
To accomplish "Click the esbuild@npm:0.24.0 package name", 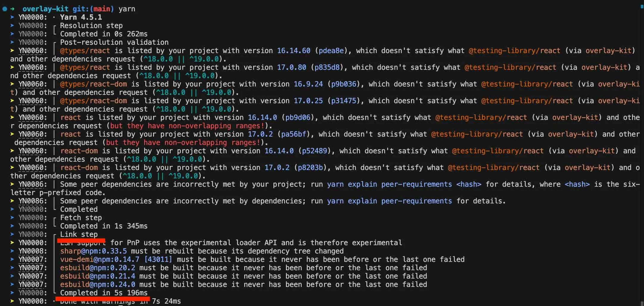I will 97,285.
